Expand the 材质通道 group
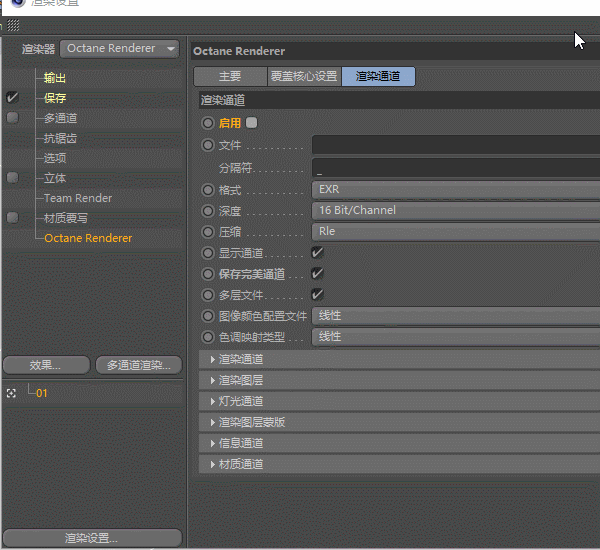The width and height of the screenshot is (600, 550). click(399, 465)
